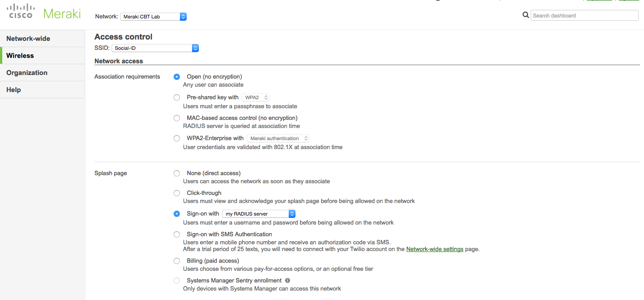Click the magnifying glass search icon
644x300 pixels.
pyautogui.click(x=525, y=15)
